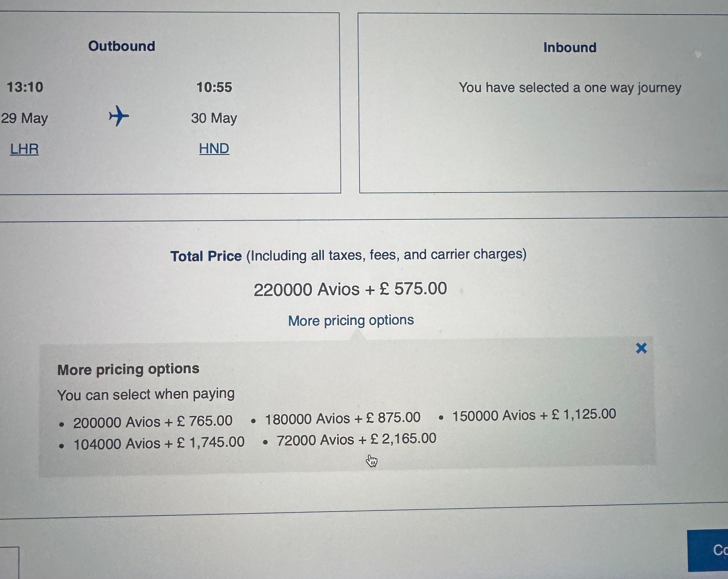Close the More pricing options popup

641,348
